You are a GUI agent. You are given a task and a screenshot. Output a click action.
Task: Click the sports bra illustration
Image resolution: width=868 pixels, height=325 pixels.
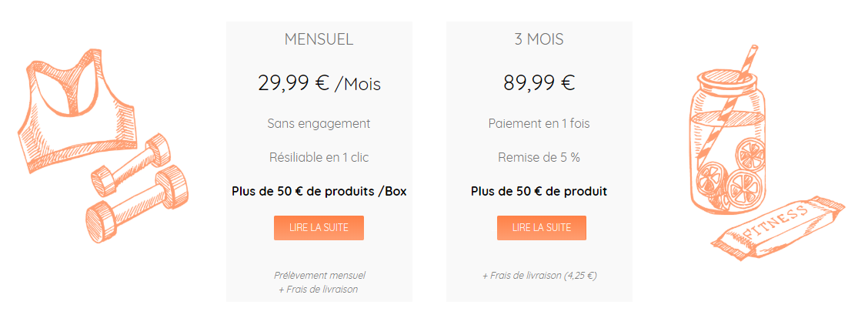tap(78, 111)
